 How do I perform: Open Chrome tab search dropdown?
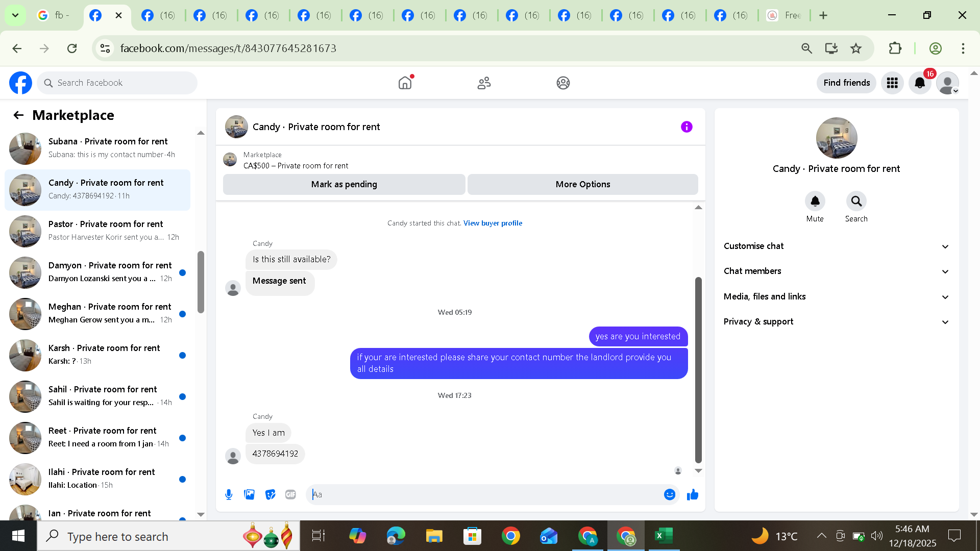click(x=15, y=15)
